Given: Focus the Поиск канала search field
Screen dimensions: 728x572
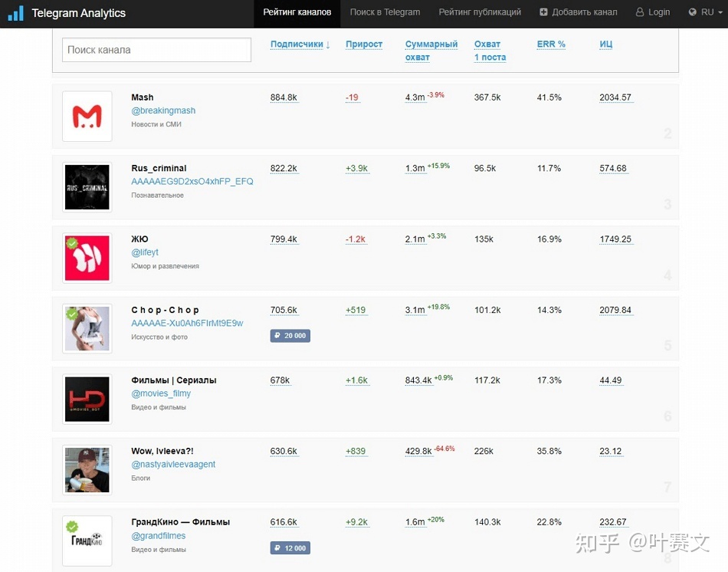Looking at the screenshot, I should [x=156, y=50].
